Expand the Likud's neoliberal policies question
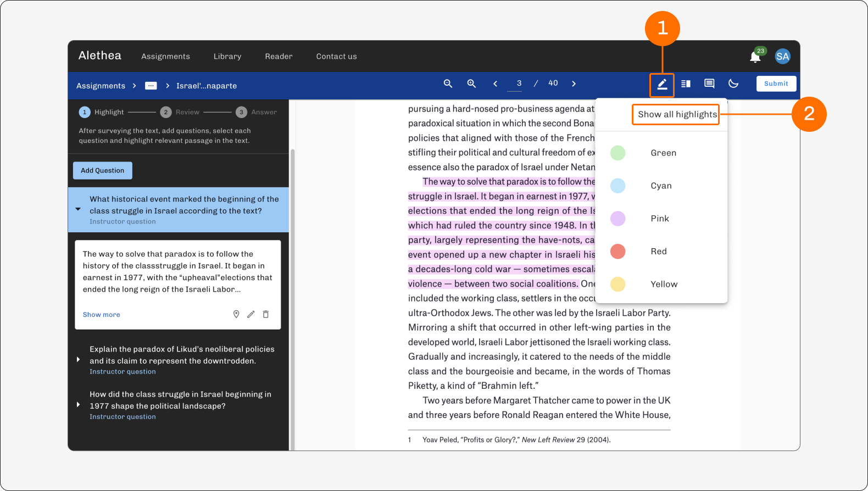The width and height of the screenshot is (868, 491). click(78, 359)
